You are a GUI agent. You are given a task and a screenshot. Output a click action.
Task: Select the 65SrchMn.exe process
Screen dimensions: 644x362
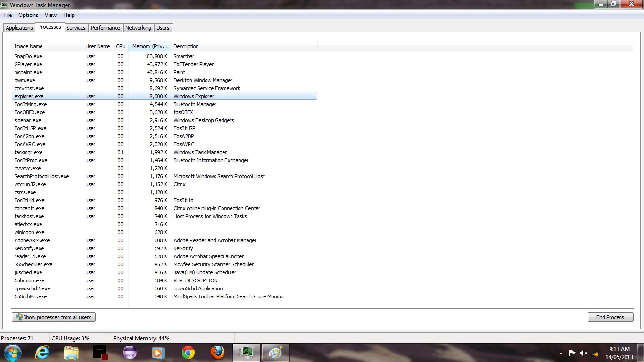(x=165, y=296)
